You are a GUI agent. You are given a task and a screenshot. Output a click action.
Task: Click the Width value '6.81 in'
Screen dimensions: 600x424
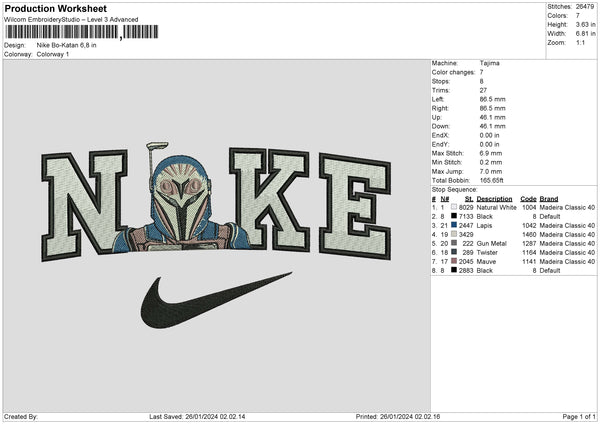click(585, 34)
